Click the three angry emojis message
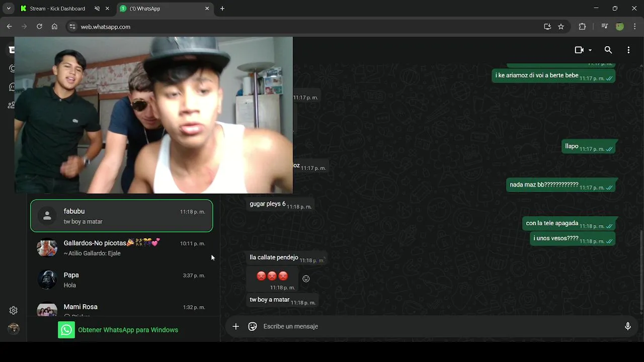Screen dimensions: 644x362 [272, 279]
